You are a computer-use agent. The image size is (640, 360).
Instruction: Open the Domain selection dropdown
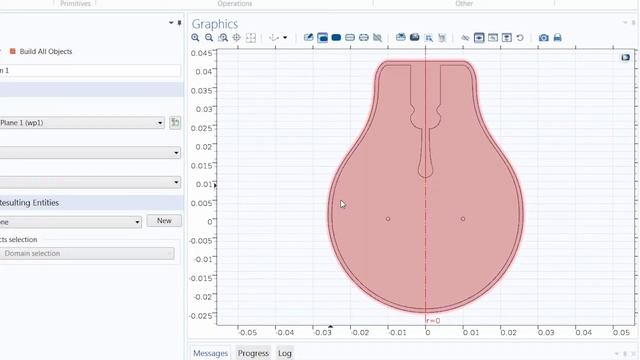[87, 253]
